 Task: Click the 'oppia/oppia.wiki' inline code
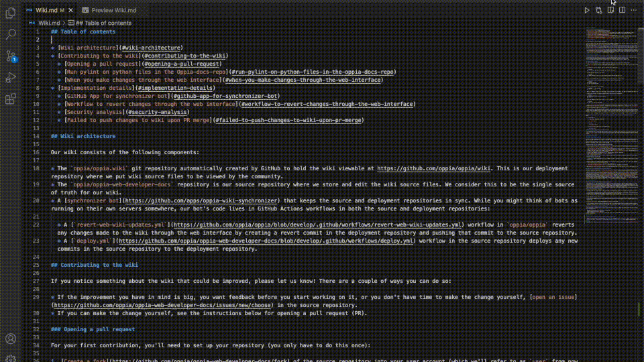click(x=99, y=168)
